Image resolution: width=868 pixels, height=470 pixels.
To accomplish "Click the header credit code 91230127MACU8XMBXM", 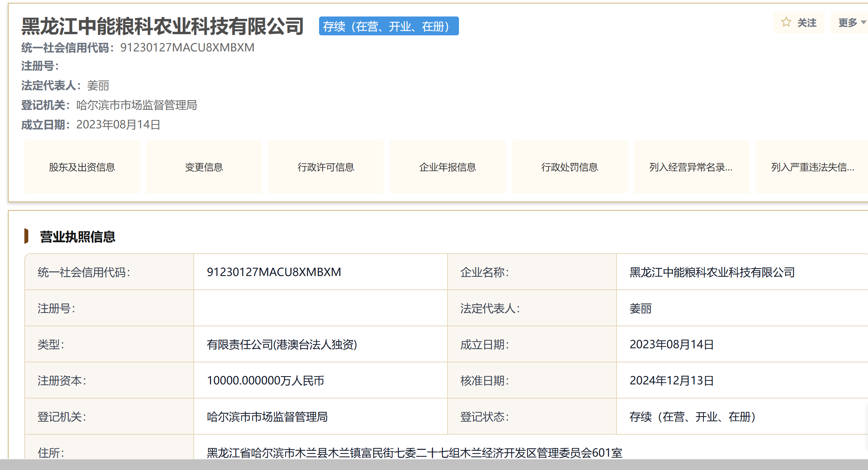I will (187, 48).
